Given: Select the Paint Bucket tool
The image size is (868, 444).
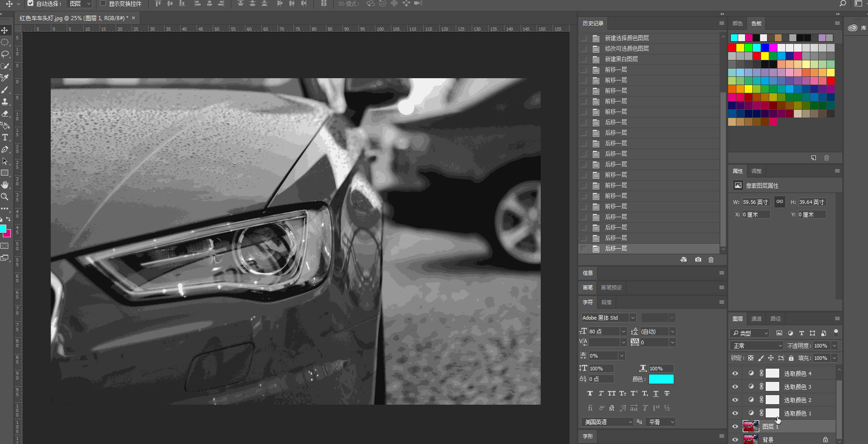Looking at the screenshot, I should (5, 125).
